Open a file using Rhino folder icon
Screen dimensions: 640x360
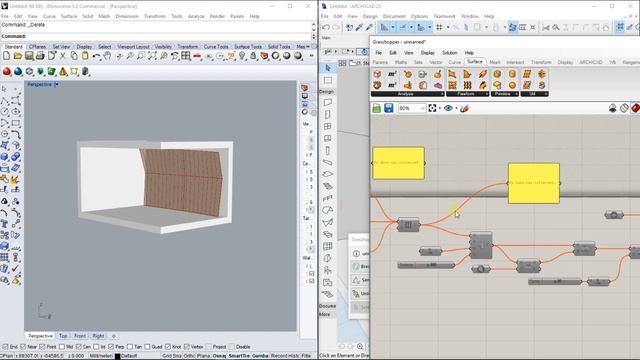click(18, 56)
